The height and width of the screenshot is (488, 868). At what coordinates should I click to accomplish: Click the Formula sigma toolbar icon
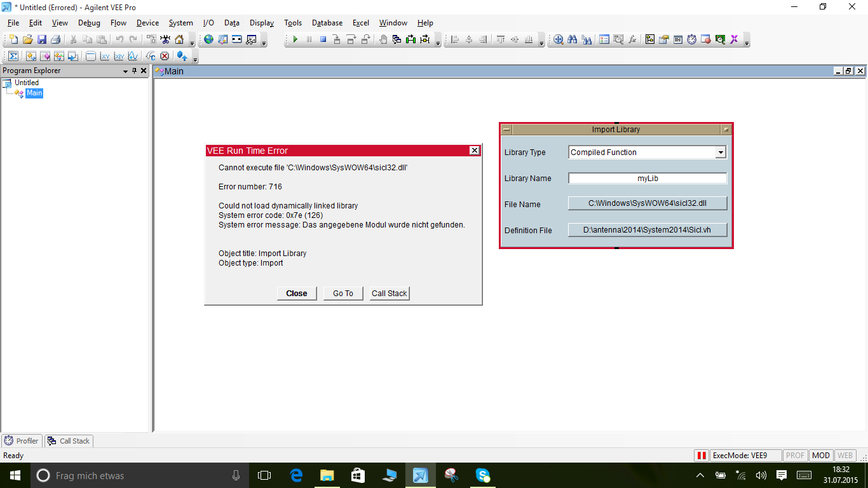coord(13,56)
